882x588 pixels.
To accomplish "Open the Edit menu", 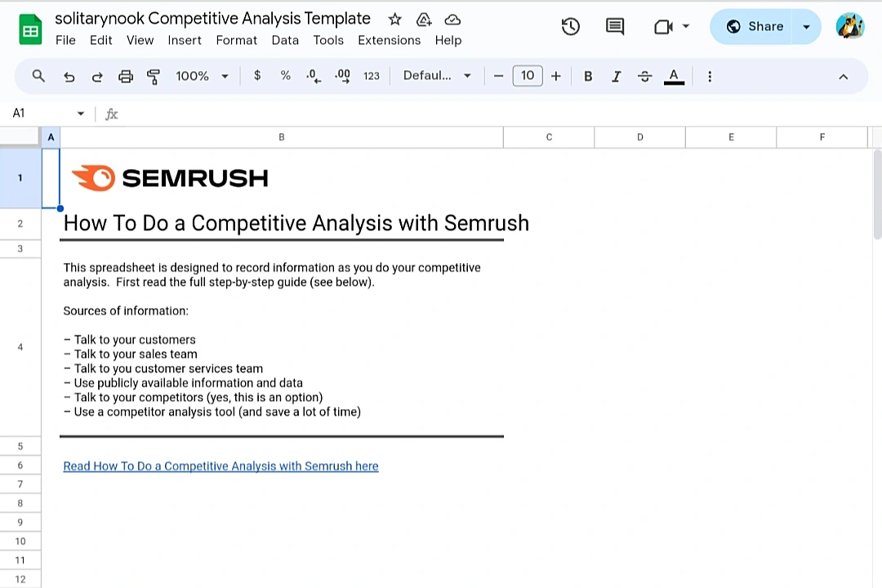I will [x=100, y=41].
